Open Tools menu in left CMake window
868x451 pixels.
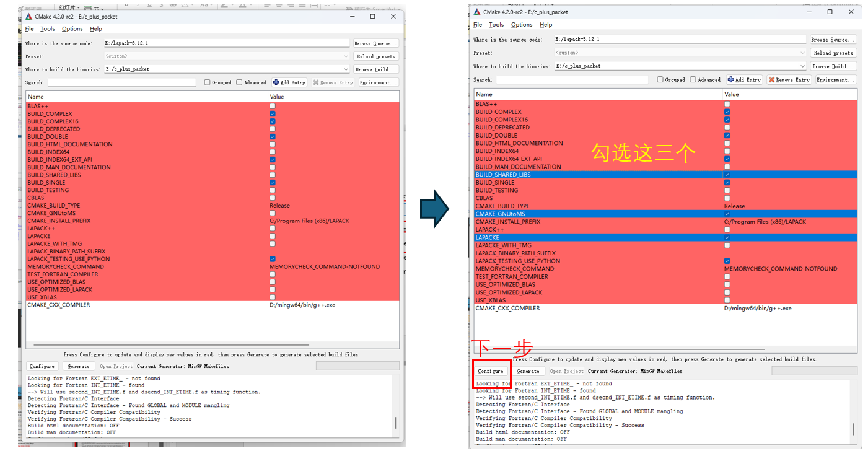click(48, 29)
